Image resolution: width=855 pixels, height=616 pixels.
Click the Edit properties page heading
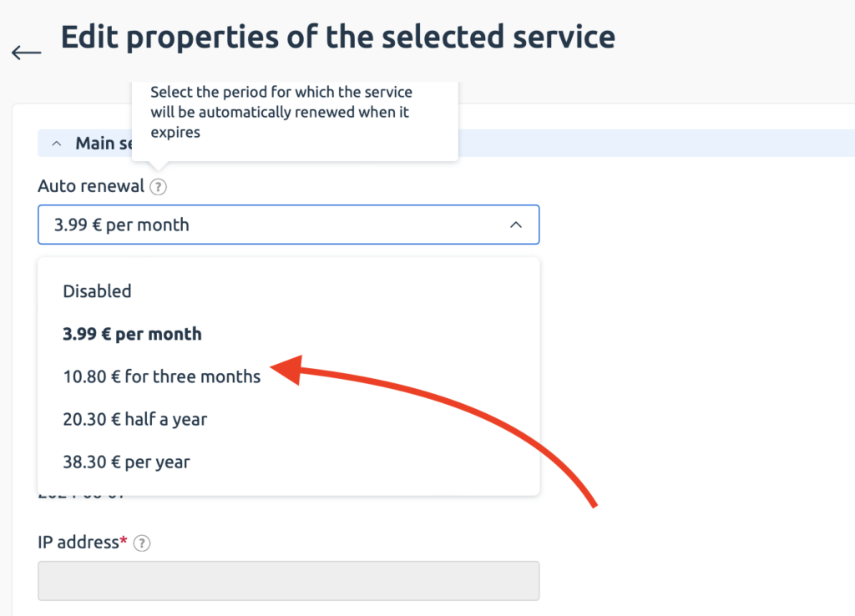pyautogui.click(x=337, y=37)
